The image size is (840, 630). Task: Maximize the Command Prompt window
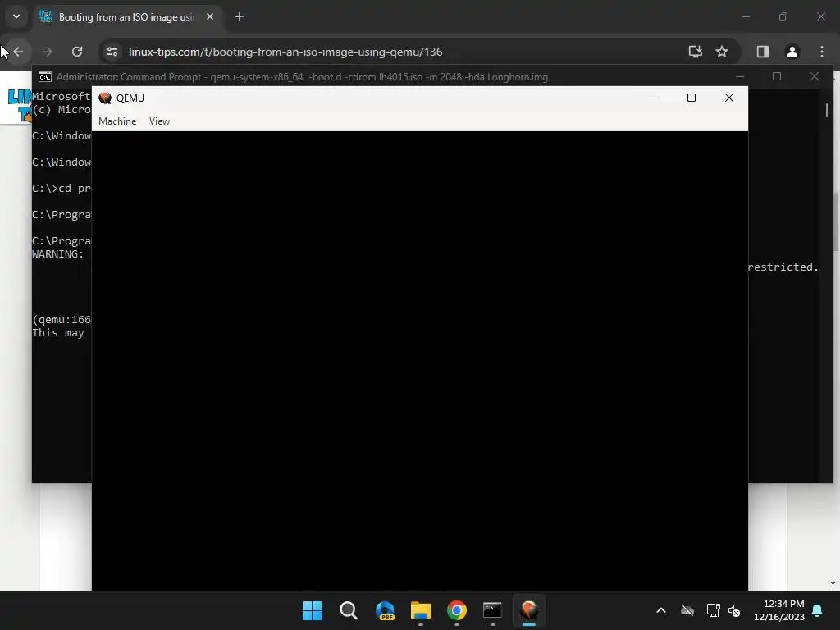pyautogui.click(x=777, y=76)
